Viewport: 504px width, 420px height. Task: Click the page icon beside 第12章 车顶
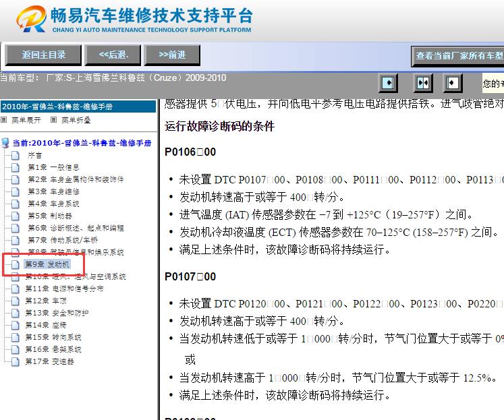point(15,301)
